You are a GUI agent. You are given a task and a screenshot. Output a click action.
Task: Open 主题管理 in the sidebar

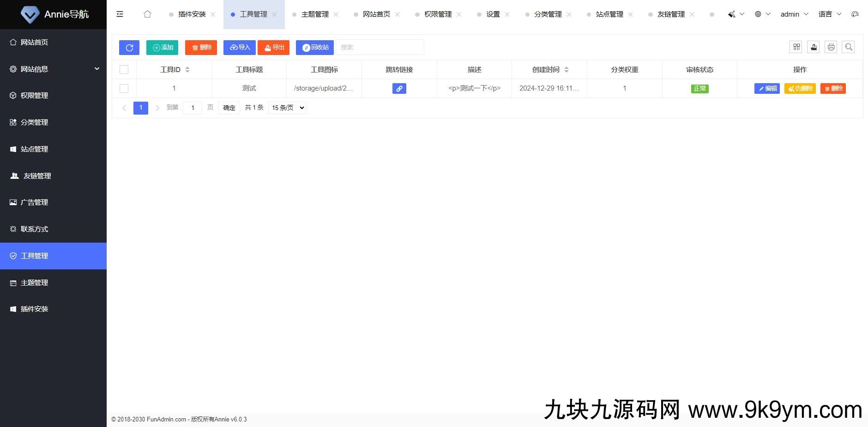[x=53, y=282]
